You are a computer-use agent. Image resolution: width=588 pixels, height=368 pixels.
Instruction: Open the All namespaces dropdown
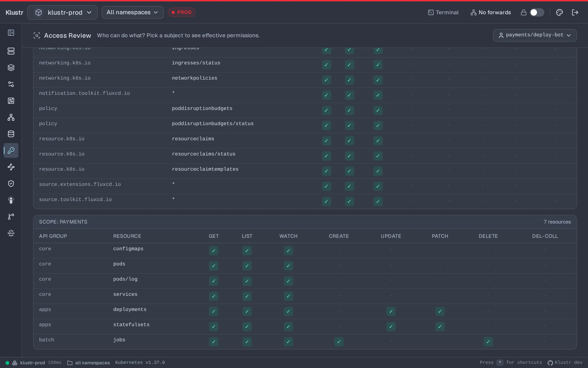tap(133, 12)
